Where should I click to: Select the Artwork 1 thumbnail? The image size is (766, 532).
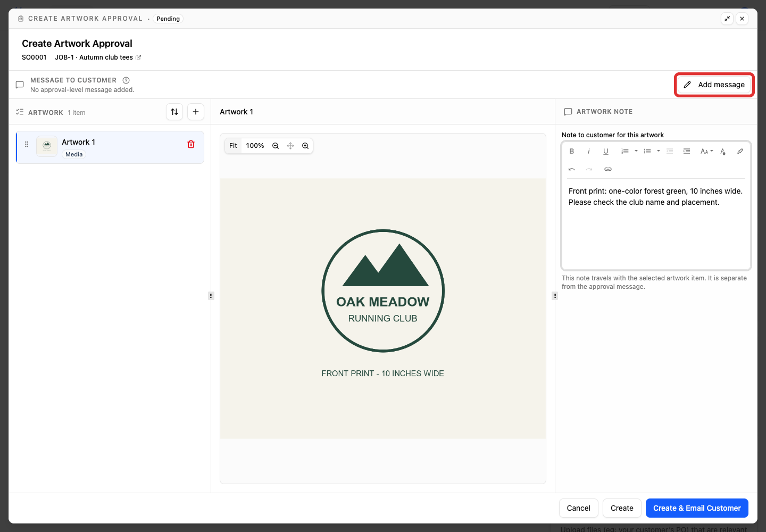coord(47,146)
